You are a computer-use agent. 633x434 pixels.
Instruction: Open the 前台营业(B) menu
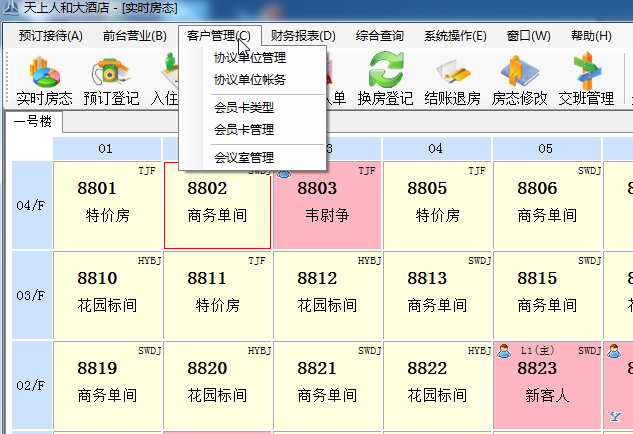point(134,36)
